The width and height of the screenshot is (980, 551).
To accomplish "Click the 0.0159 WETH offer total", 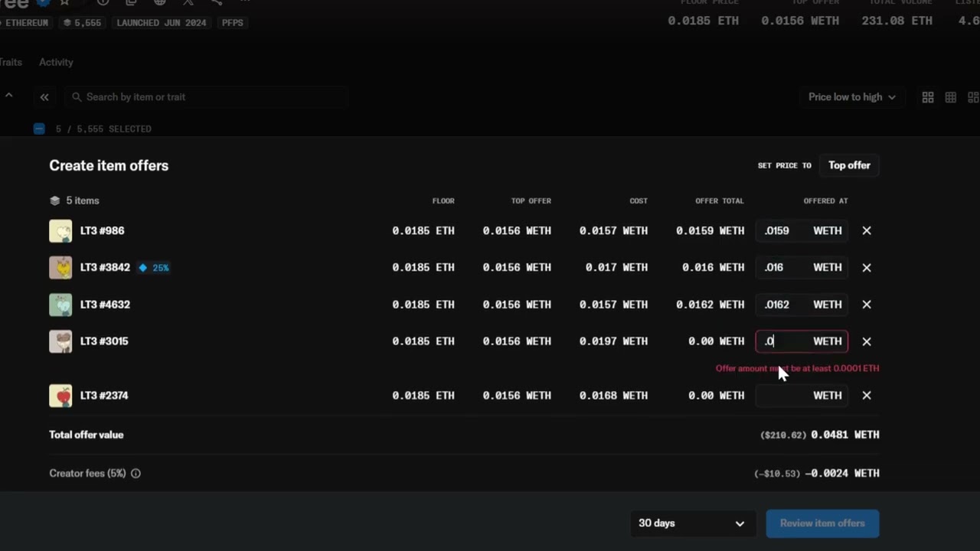I will click(710, 230).
